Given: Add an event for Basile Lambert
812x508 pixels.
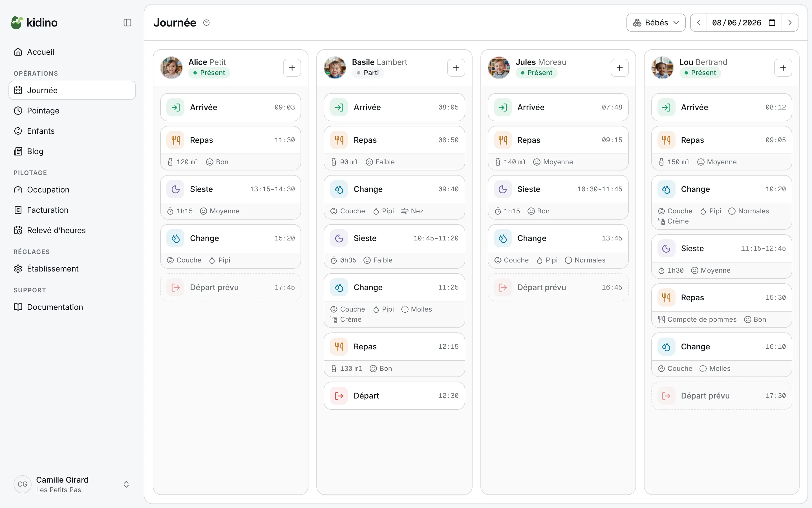Looking at the screenshot, I should pyautogui.click(x=456, y=68).
